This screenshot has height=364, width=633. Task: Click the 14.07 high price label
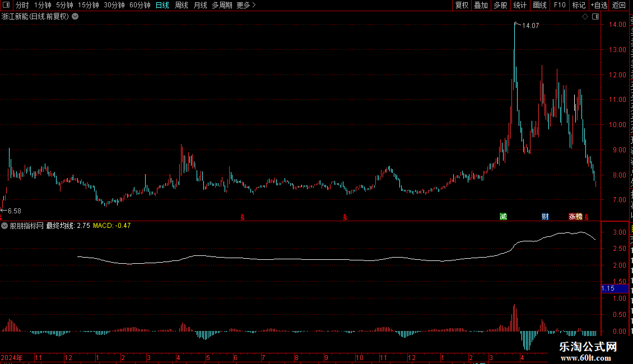[530, 25]
